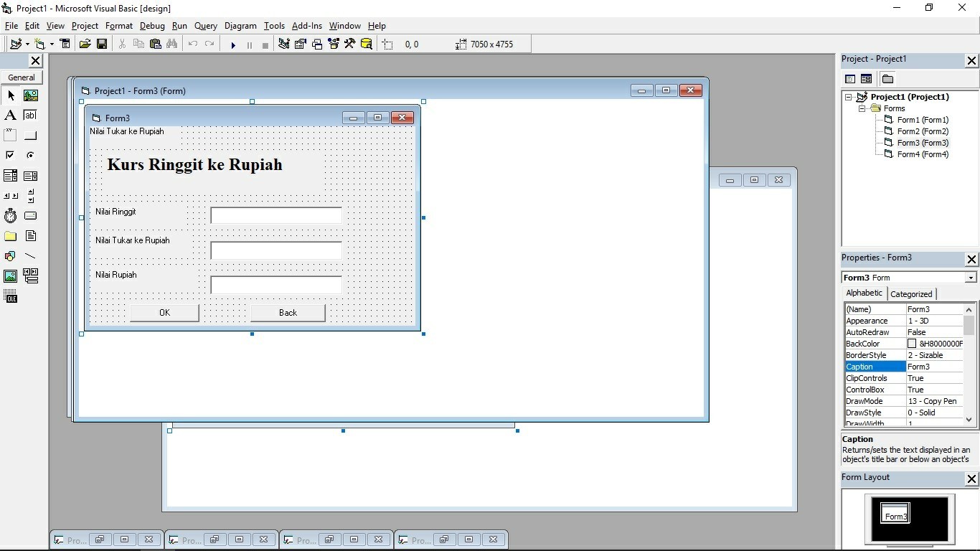Select the Toggle Folders icon in Project panel

click(x=887, y=79)
